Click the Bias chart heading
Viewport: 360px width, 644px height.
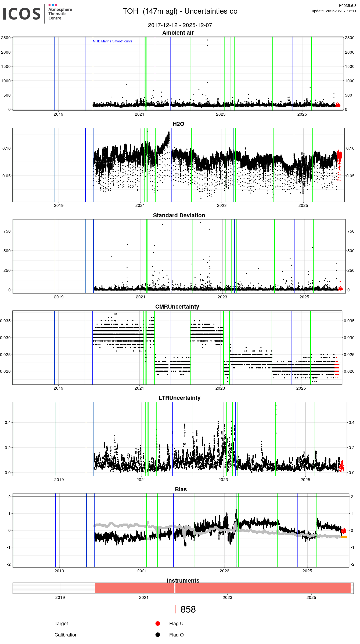(x=181, y=489)
